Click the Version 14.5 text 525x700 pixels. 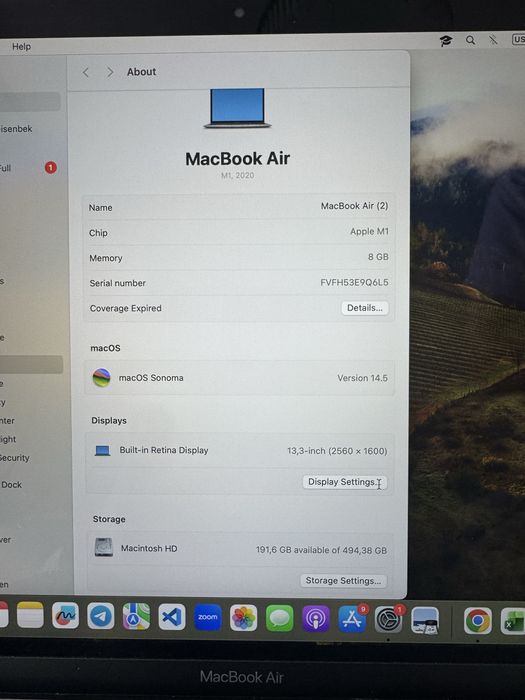(362, 378)
